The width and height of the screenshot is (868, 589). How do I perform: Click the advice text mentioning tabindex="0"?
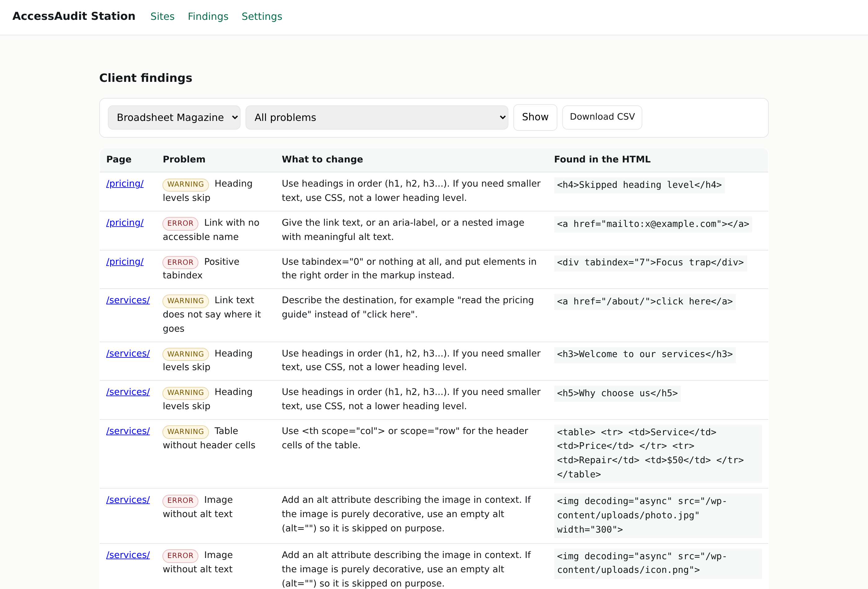[409, 268]
